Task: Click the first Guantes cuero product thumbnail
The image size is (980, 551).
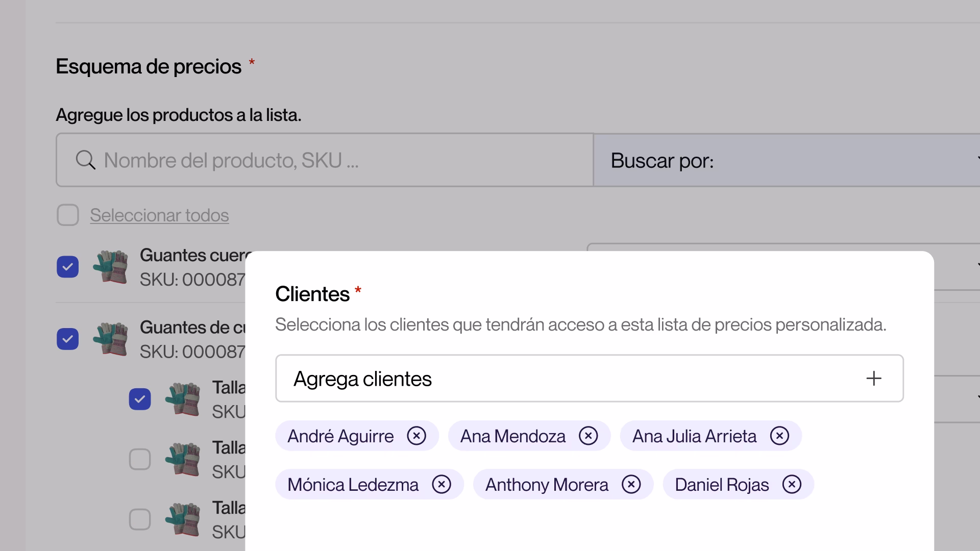Action: point(110,267)
